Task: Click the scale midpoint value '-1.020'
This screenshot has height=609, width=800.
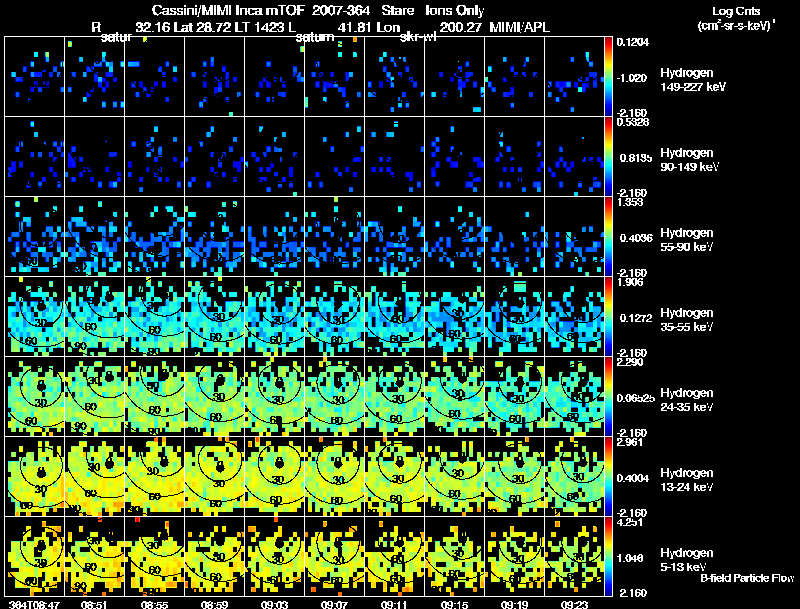Action: pos(632,78)
